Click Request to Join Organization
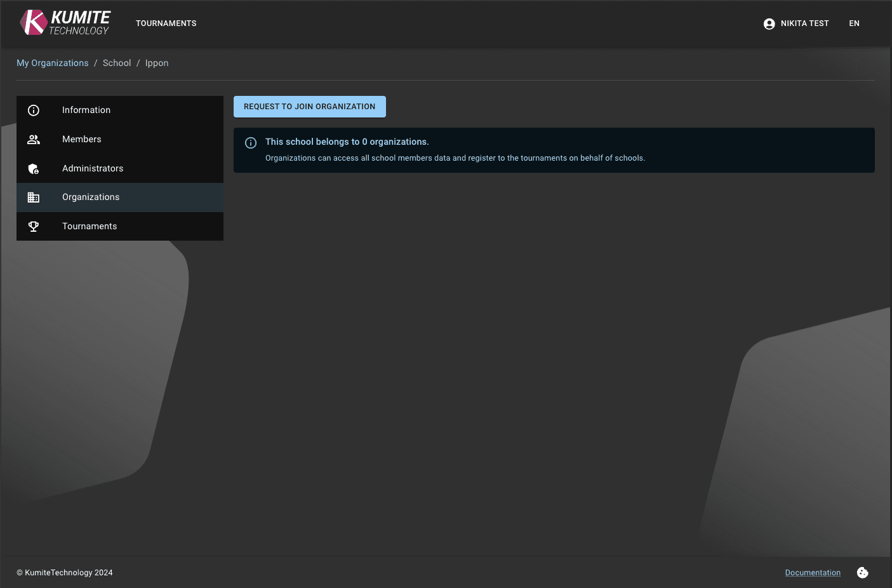This screenshot has width=892, height=588. tap(309, 106)
